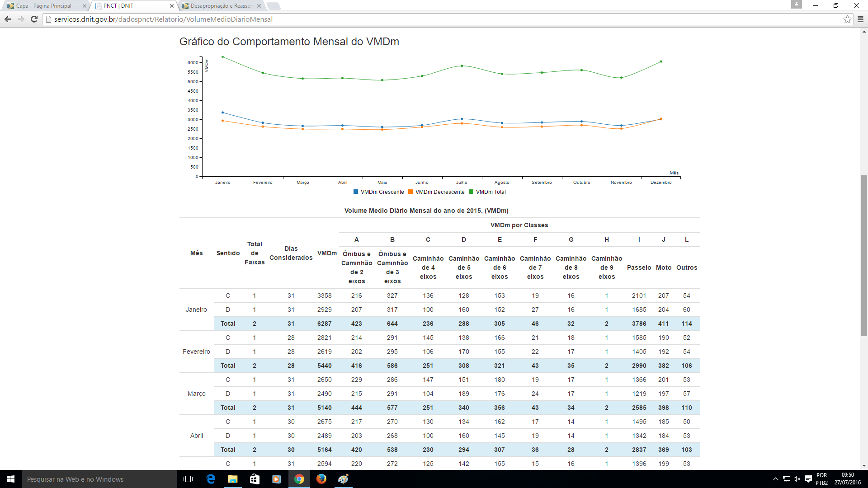Click the URL address bar
868x488 pixels.
click(x=316, y=19)
